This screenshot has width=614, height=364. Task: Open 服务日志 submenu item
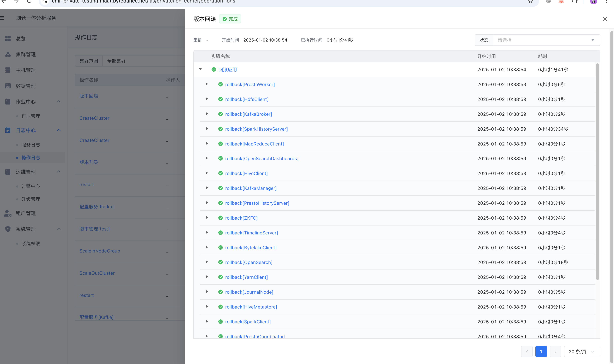coord(31,145)
